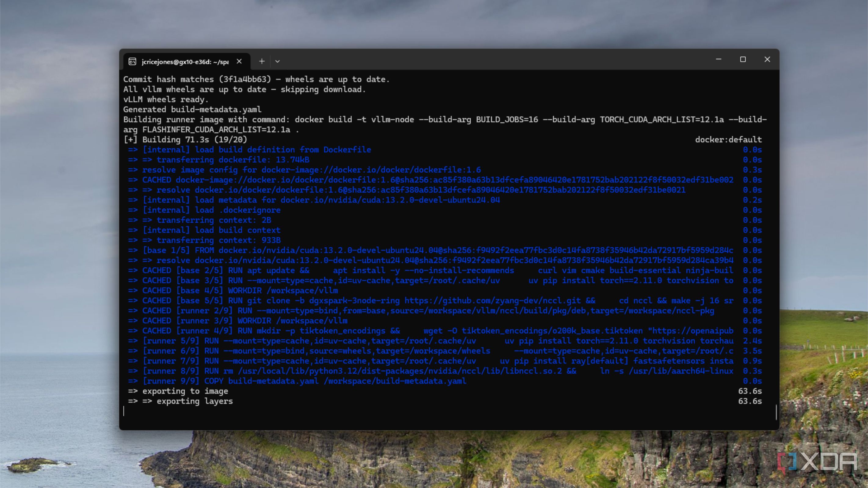Click "CACHED [runner 4/9] RUN mkdir -p tiktoken_encodings" line
This screenshot has width=868, height=488.
click(431, 331)
